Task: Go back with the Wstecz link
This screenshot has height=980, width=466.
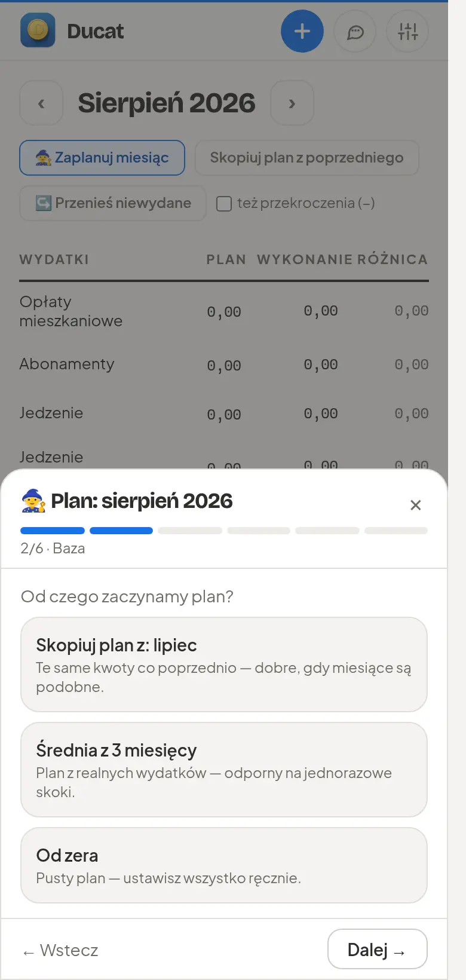Action: click(60, 950)
